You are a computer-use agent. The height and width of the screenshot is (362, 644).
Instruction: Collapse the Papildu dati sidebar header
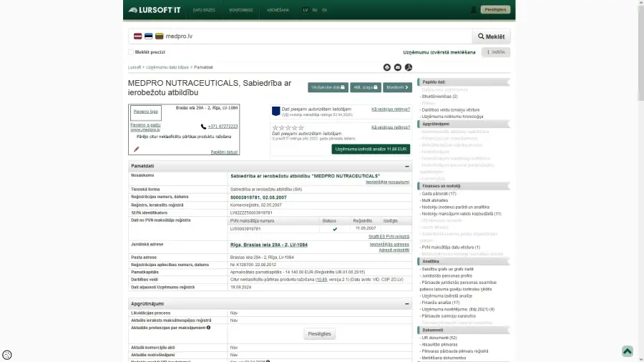463,82
